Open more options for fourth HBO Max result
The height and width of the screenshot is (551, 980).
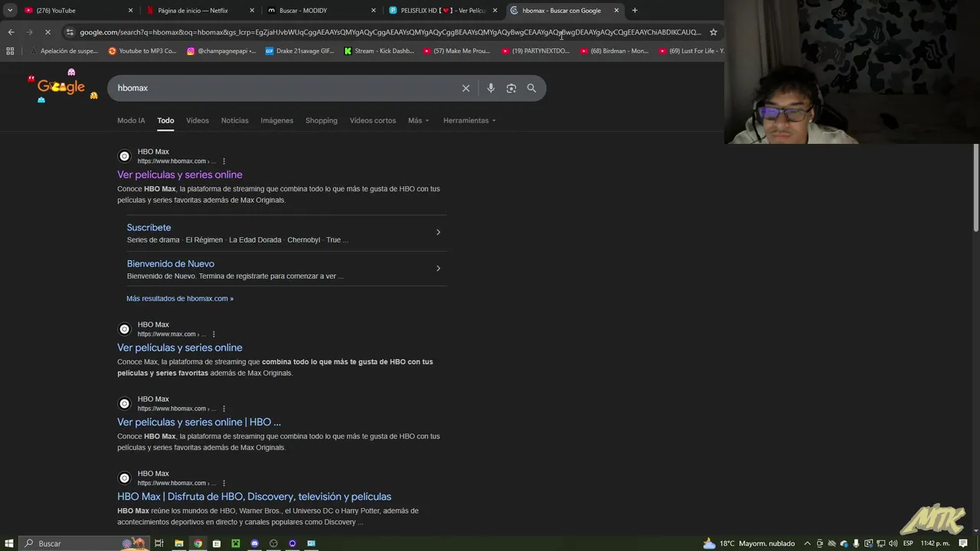point(224,483)
